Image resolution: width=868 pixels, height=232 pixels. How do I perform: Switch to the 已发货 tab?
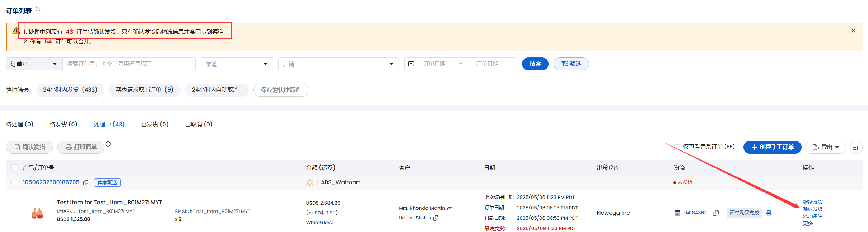[155, 124]
